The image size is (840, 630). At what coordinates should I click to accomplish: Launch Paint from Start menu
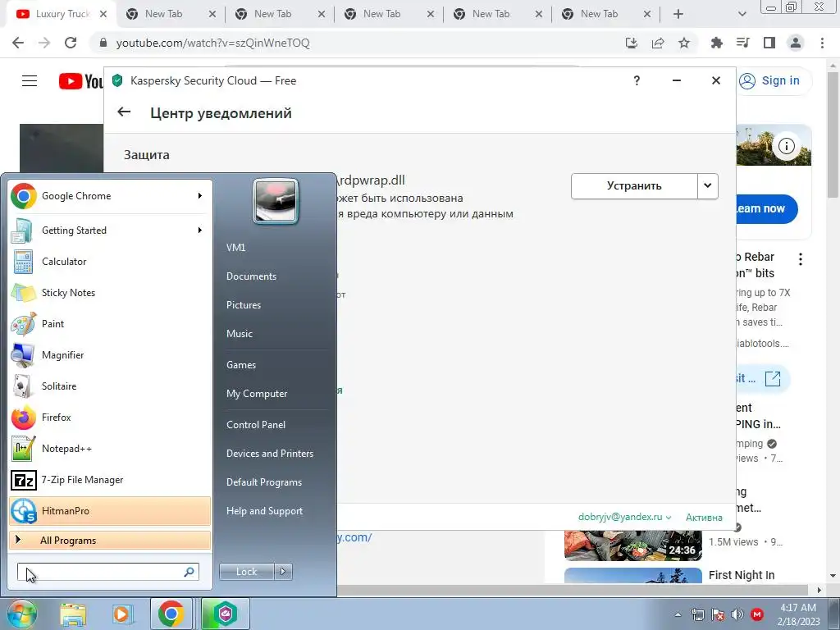[110, 323]
